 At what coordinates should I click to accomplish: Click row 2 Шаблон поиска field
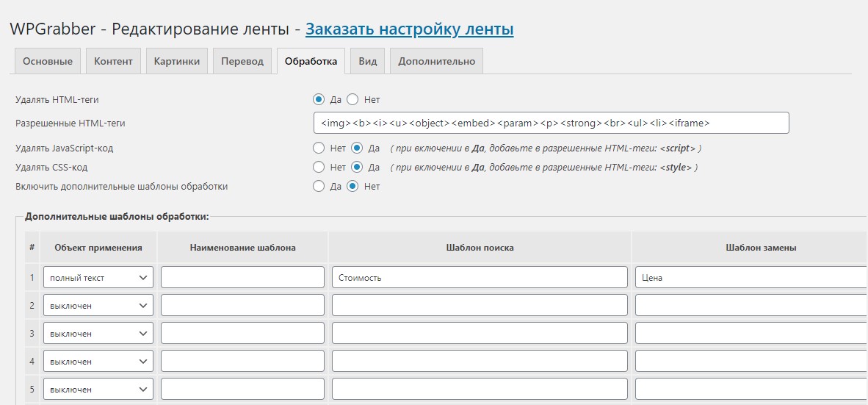pos(480,305)
